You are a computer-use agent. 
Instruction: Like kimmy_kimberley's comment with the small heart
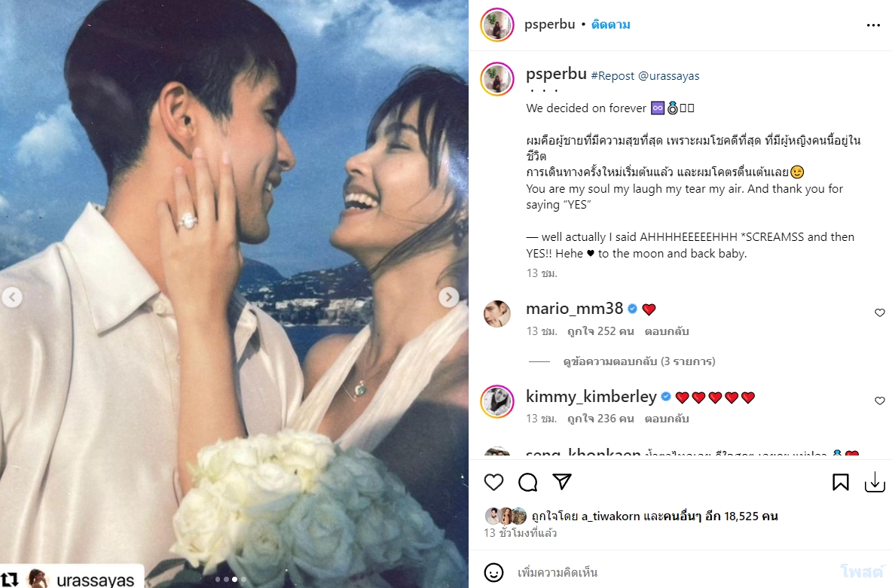(x=879, y=401)
